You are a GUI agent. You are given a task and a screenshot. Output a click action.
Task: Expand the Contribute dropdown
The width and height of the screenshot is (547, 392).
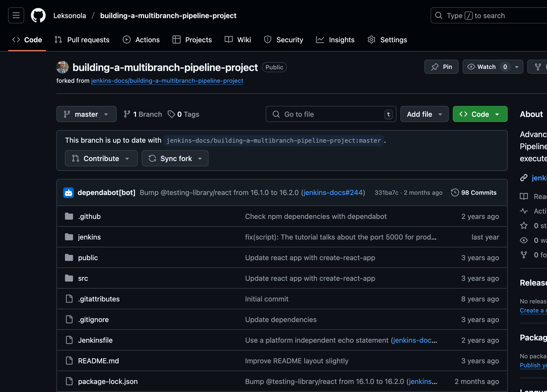pos(101,158)
